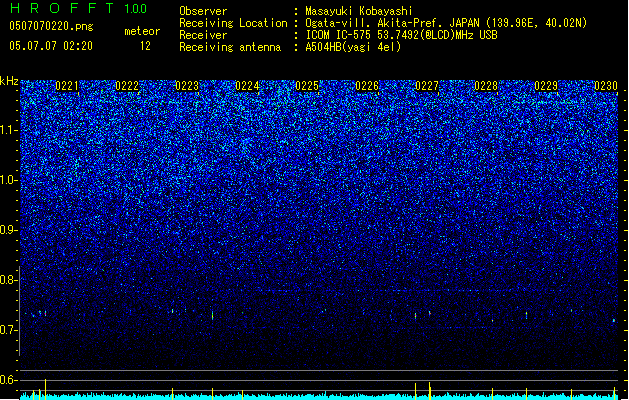Click the 0.9 frequency axis label

coord(8,230)
